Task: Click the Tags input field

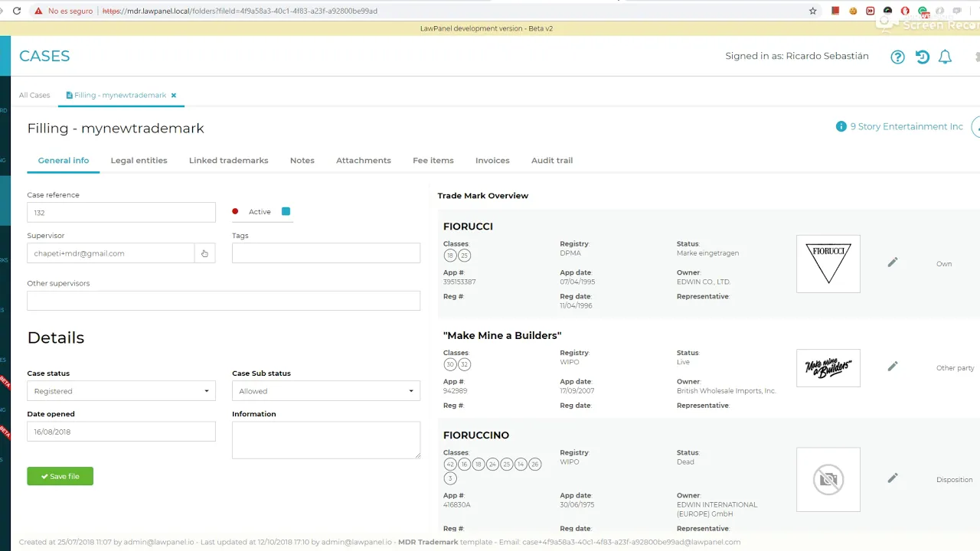Action: [x=326, y=253]
